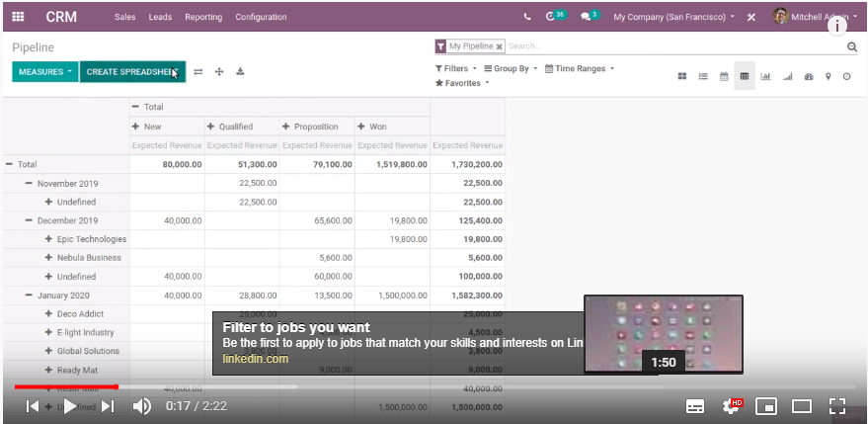
Task: Switch to map view pin icon
Action: pyautogui.click(x=828, y=76)
